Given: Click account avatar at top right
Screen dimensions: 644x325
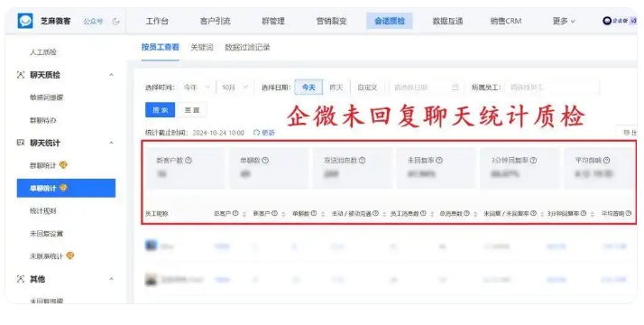Looking at the screenshot, I should 607,21.
